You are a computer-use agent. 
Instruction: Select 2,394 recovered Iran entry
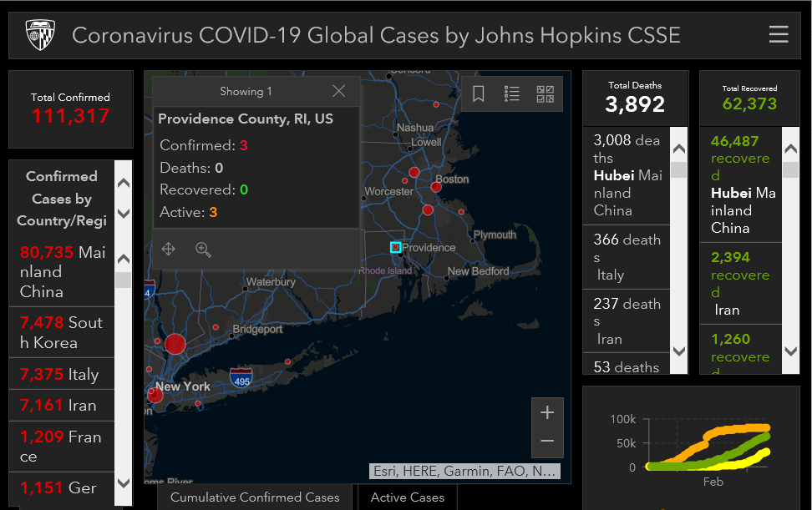740,284
